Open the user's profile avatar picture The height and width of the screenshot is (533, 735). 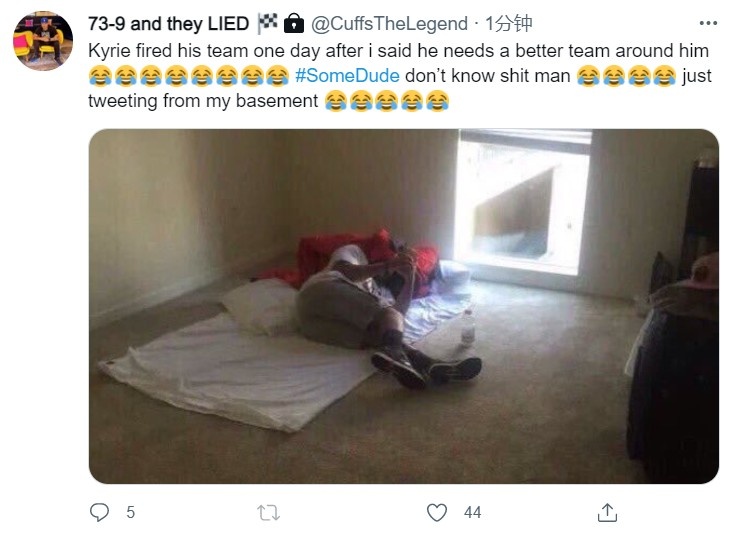[43, 41]
